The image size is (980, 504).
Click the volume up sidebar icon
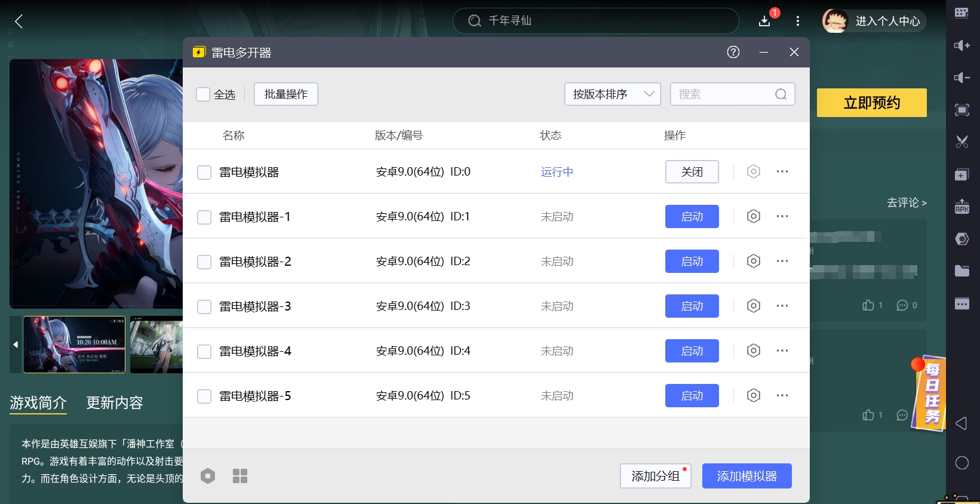[x=961, y=46]
